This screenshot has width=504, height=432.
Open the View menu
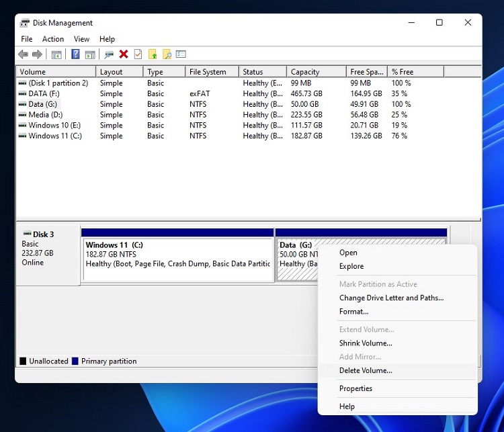81,39
